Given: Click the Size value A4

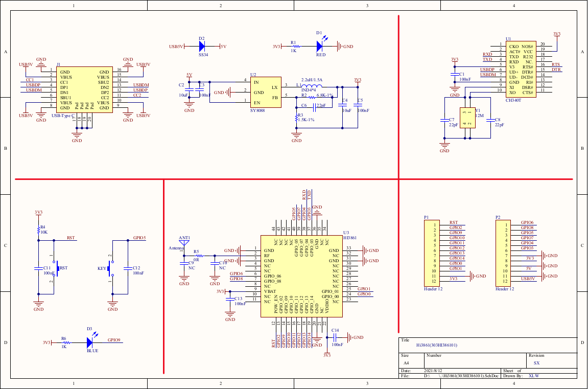Looking at the screenshot, I should (x=406, y=363).
